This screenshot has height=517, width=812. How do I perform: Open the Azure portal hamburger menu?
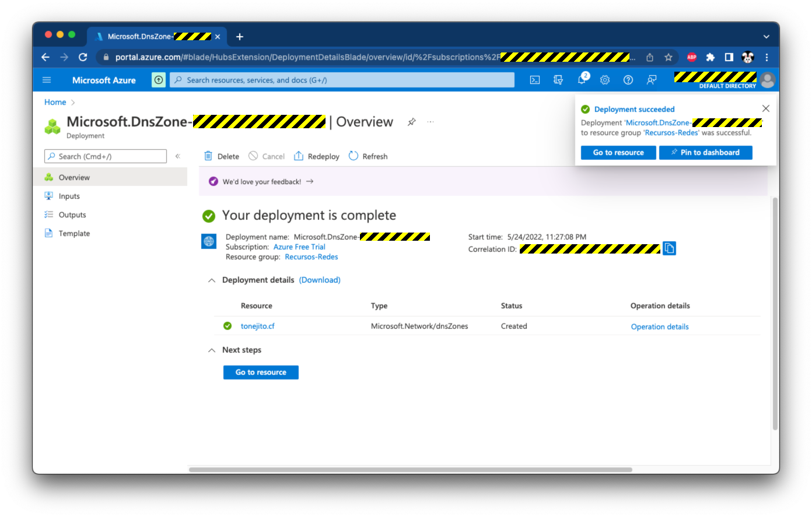point(47,80)
